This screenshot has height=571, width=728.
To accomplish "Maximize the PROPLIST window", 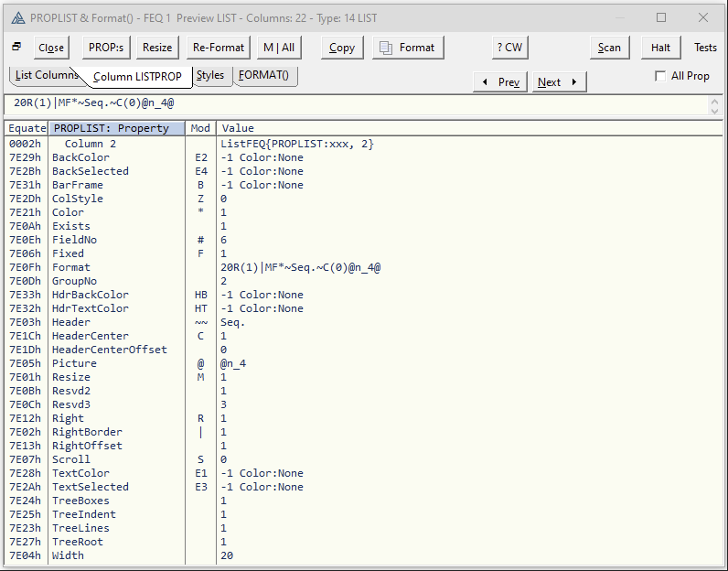I will [x=661, y=18].
